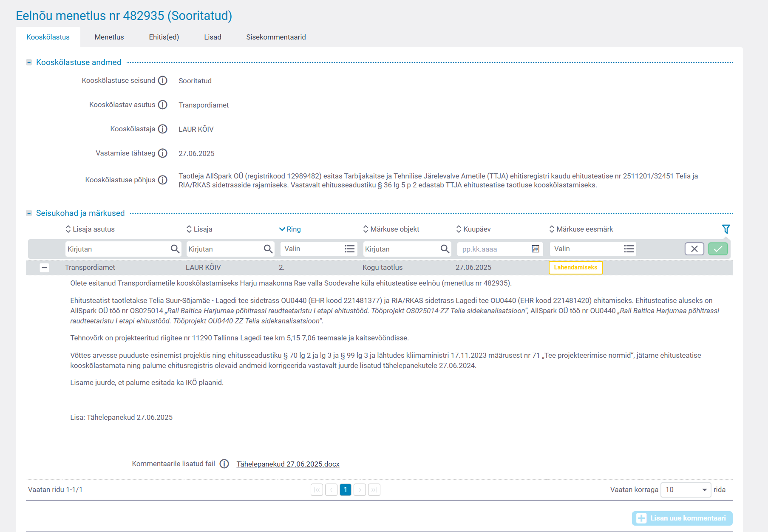
Task: Switch to Lisad tab
Action: click(213, 37)
